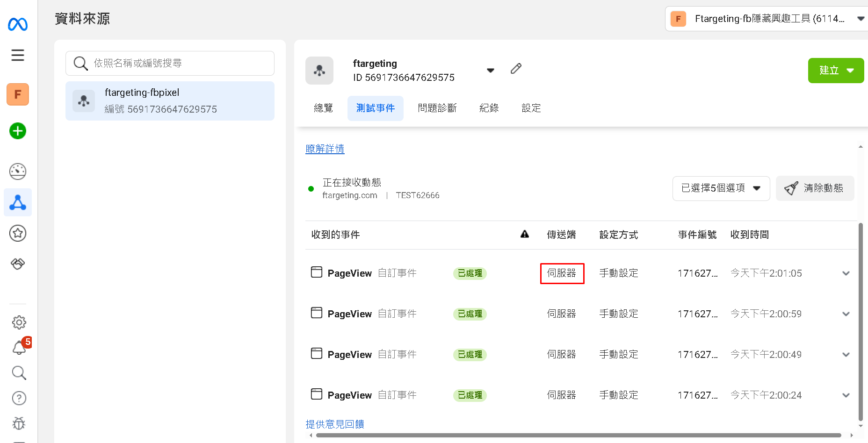Click the 設定方式 column header
The width and height of the screenshot is (868, 443).
[x=619, y=235]
